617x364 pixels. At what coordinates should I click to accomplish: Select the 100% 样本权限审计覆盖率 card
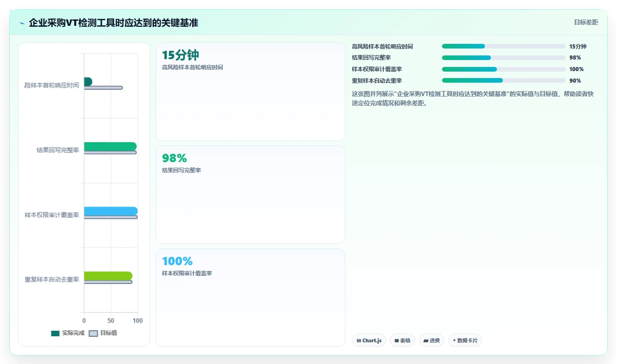point(250,297)
